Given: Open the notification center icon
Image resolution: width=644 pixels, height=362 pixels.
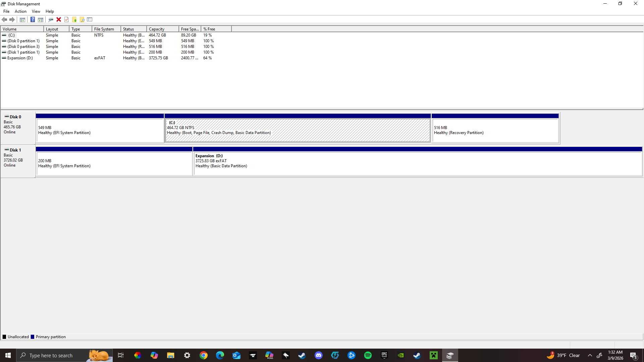Looking at the screenshot, I should click(634, 355).
